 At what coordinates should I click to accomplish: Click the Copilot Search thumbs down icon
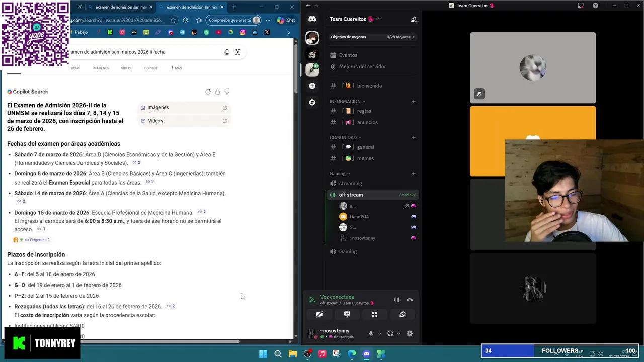[x=227, y=92]
